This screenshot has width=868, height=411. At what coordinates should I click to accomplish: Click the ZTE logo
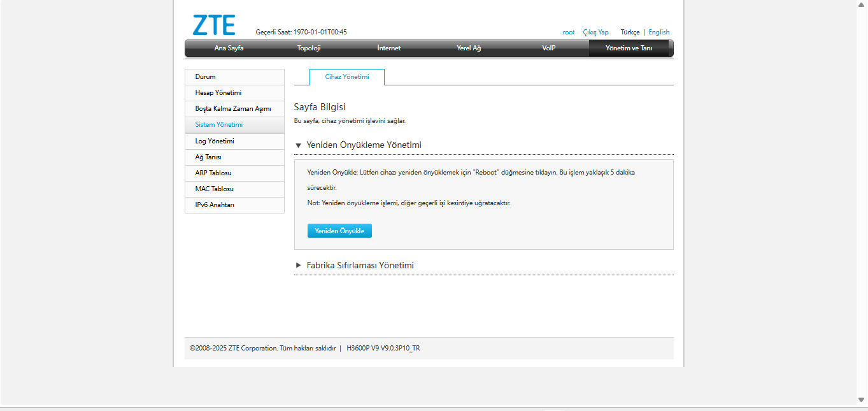point(214,25)
